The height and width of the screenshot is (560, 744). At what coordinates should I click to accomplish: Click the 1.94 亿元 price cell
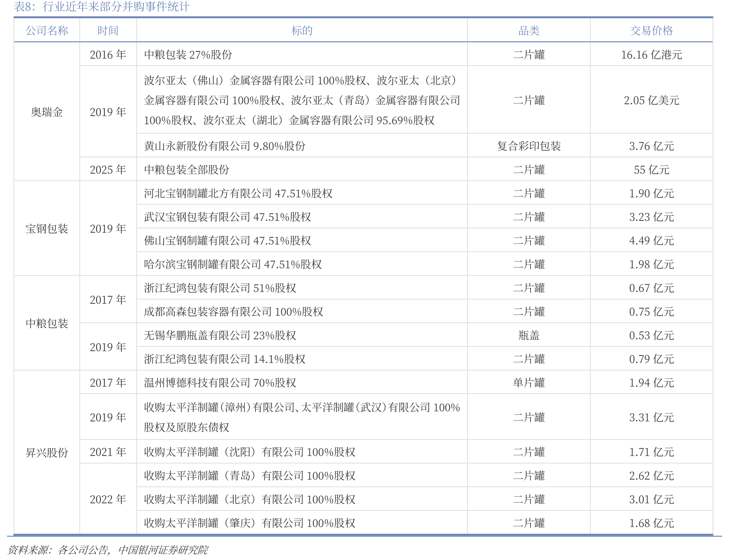click(x=651, y=382)
